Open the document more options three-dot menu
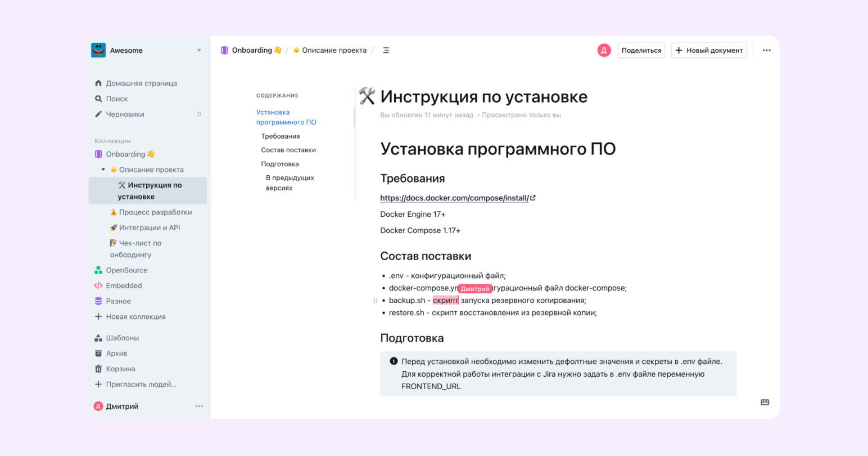The height and width of the screenshot is (456, 868). point(767,50)
